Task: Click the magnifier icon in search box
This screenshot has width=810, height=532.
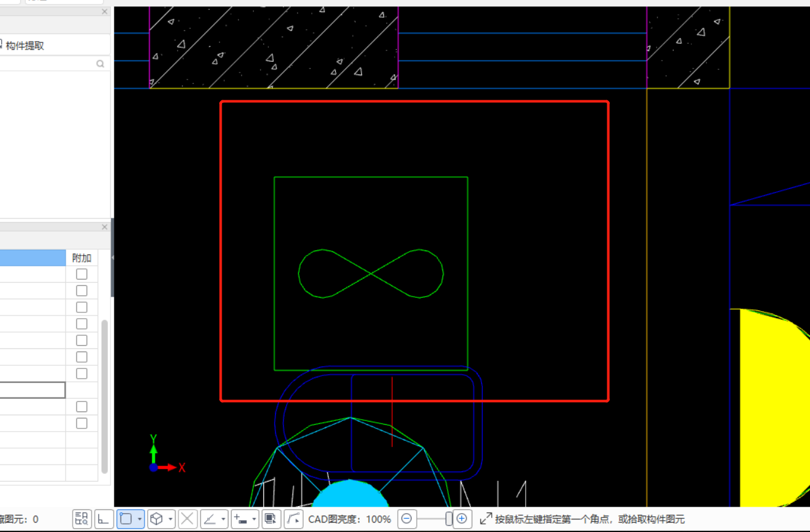Action: tap(100, 64)
